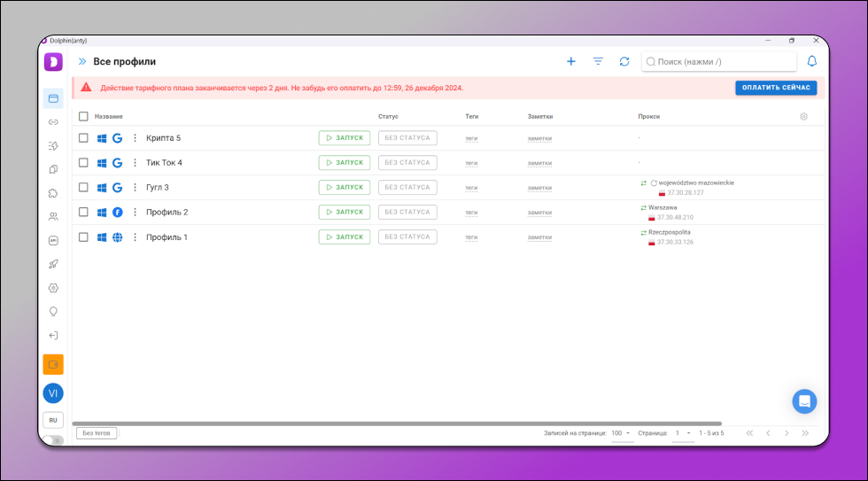Open the chat support bubble
The width and height of the screenshot is (868, 481).
pyautogui.click(x=804, y=401)
